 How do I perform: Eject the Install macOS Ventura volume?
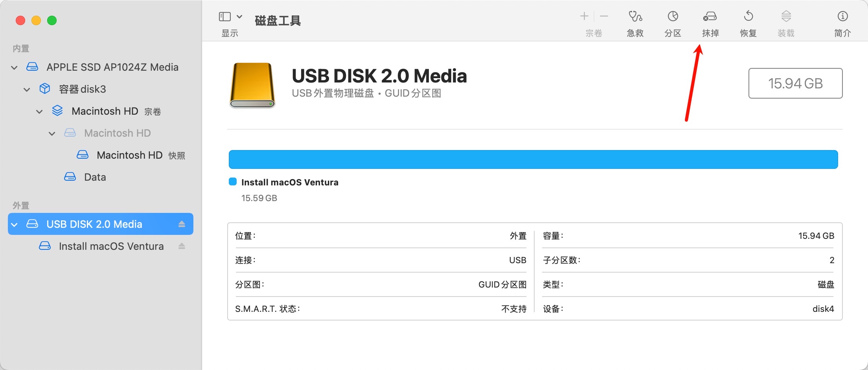182,246
